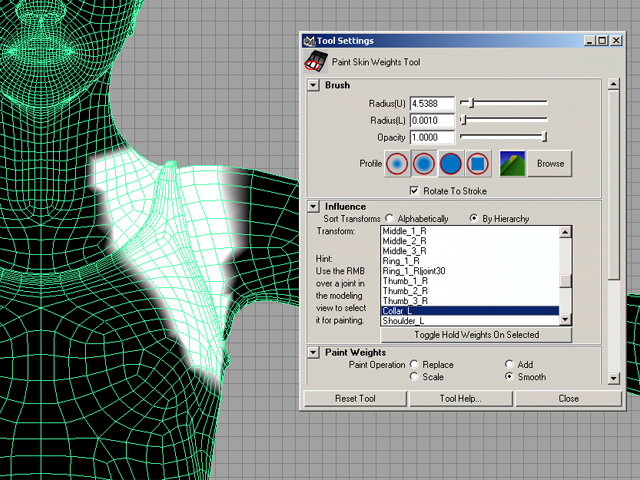
Task: Click transform list scroll down arrow
Action: [565, 320]
